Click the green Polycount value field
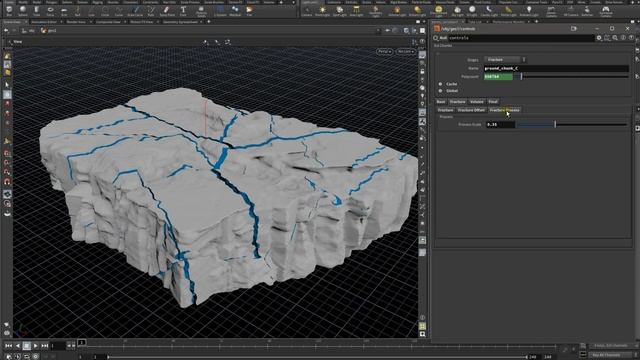The width and height of the screenshot is (640, 360). pos(498,77)
